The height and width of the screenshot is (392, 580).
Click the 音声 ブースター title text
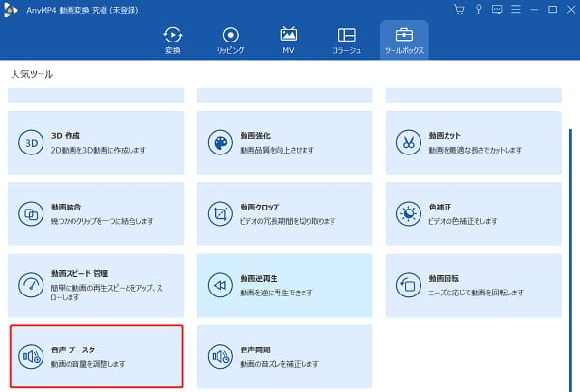click(x=75, y=350)
